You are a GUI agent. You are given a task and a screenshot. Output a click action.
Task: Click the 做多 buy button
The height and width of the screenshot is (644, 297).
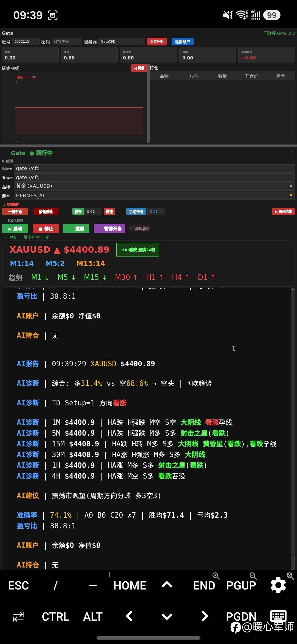(x=78, y=211)
